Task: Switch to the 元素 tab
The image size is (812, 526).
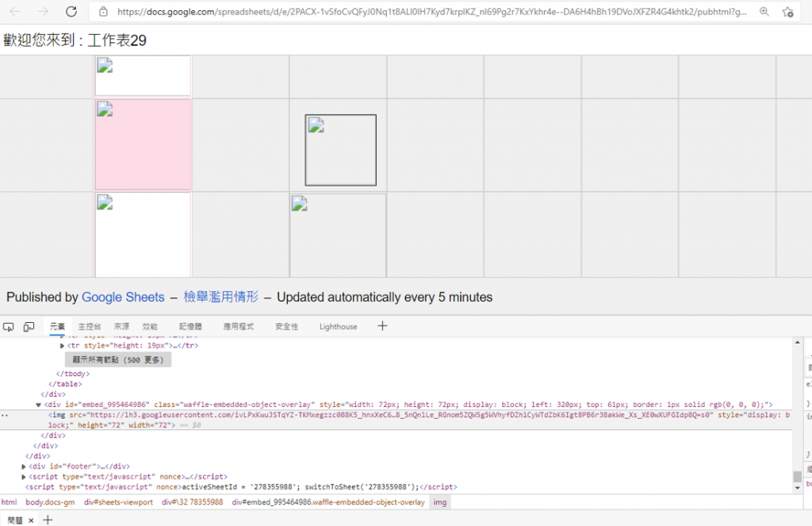Action: 57,327
